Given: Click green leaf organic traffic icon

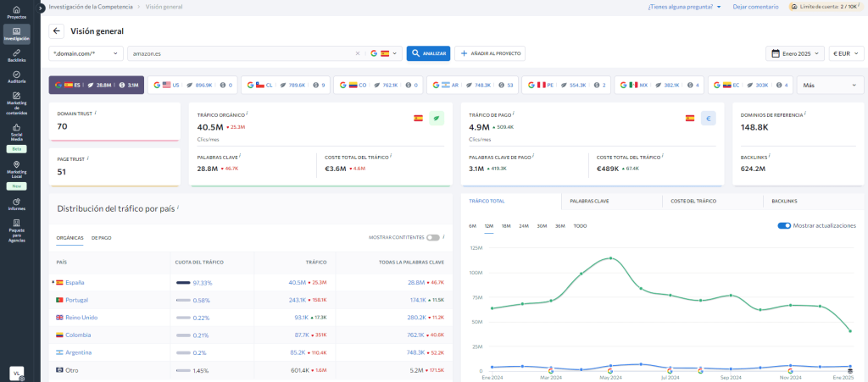Looking at the screenshot, I should click(437, 118).
